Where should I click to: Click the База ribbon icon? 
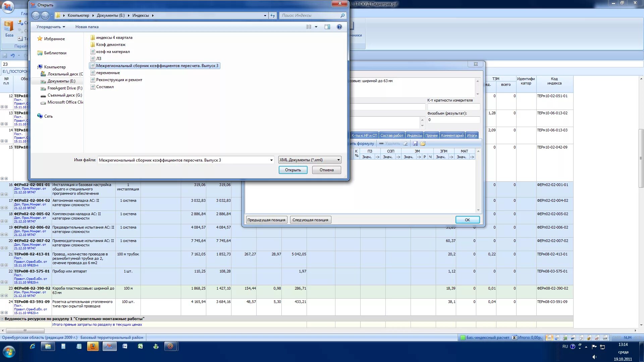[x=9, y=28]
